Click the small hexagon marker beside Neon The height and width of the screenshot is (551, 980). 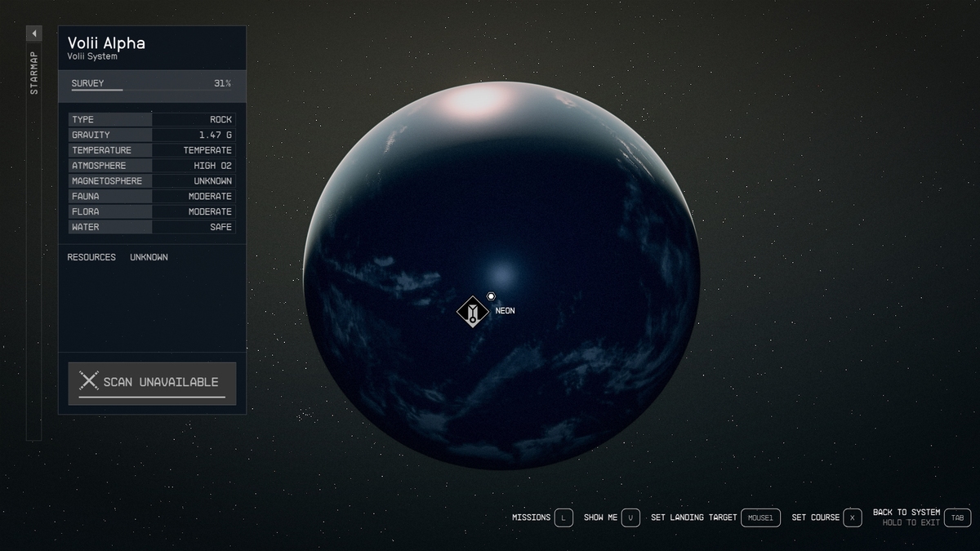(491, 296)
